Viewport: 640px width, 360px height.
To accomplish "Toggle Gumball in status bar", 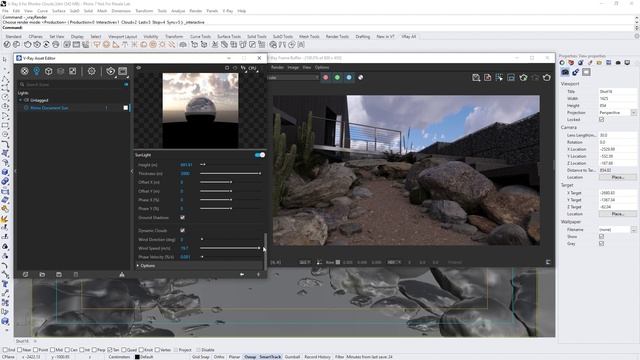I will (292, 357).
